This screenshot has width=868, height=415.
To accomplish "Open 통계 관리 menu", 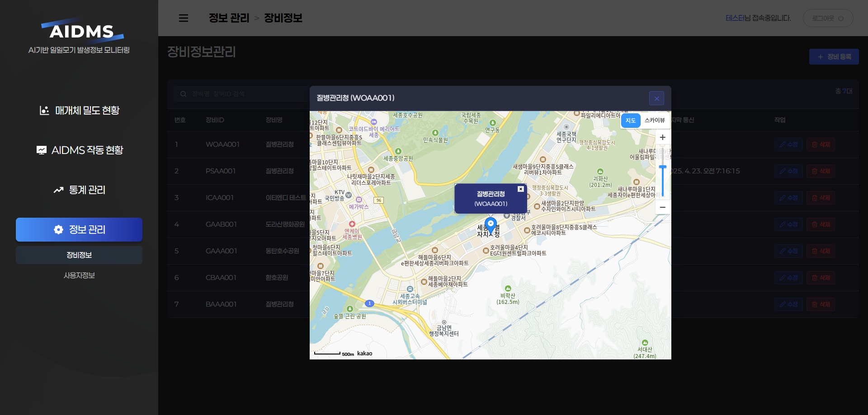I will point(80,190).
